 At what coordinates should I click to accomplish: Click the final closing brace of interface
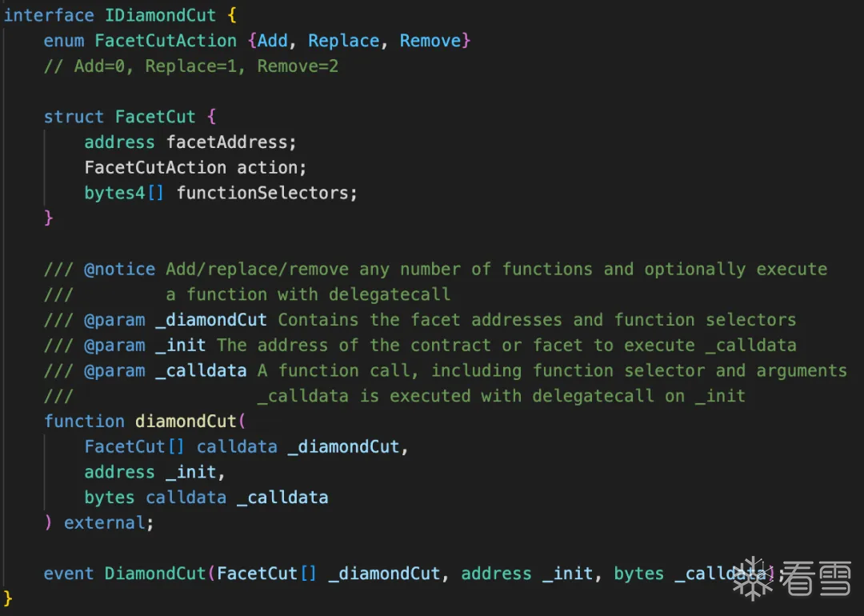(x=8, y=598)
